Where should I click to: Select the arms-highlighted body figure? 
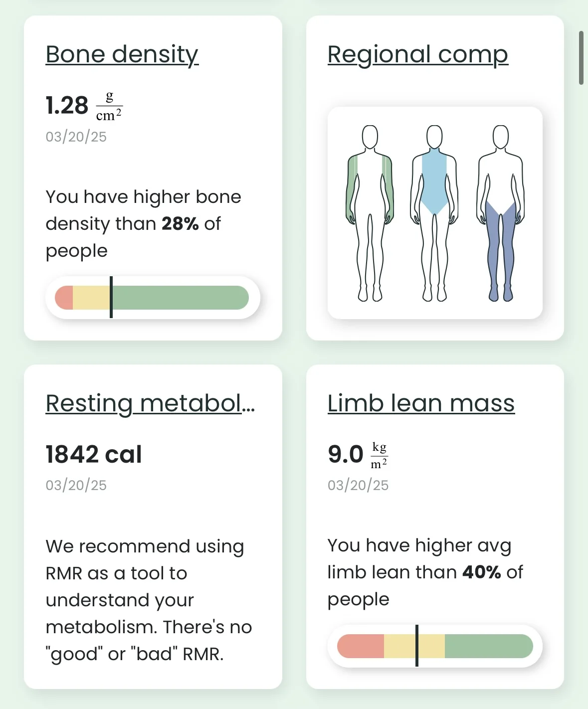pos(370,213)
